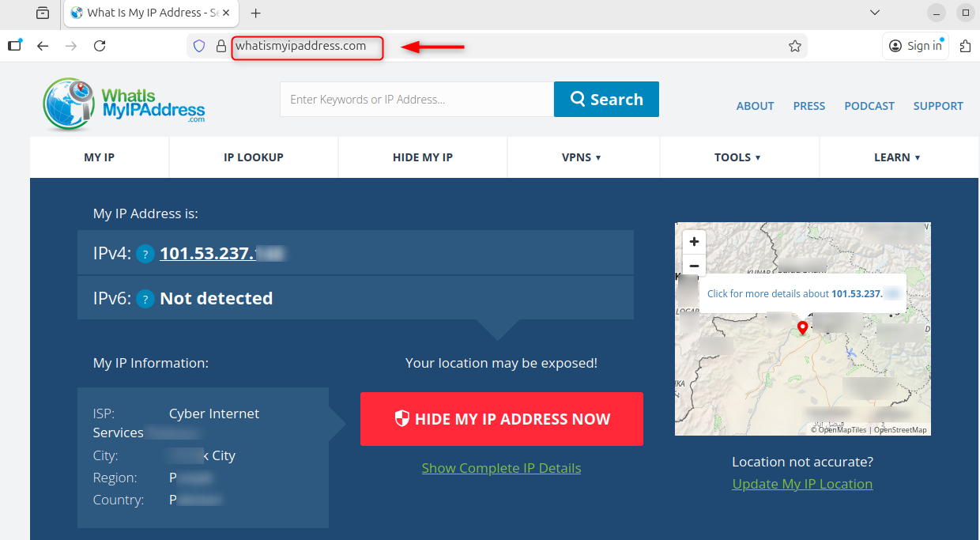Screen dimensions: 980x540
Task: Bookmark this page with the star icon
Action: pos(795,47)
